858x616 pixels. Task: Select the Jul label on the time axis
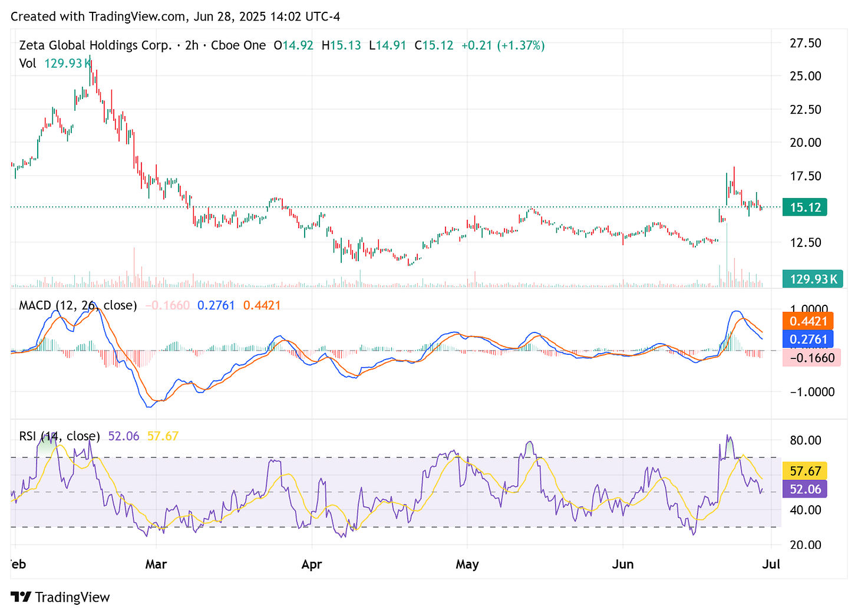point(771,564)
